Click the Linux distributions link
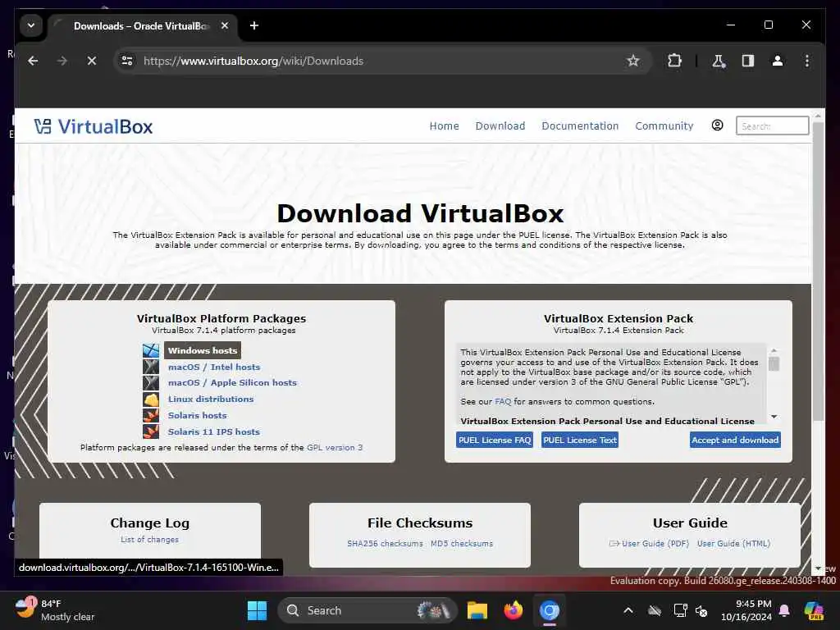This screenshot has width=840, height=630. click(x=211, y=399)
